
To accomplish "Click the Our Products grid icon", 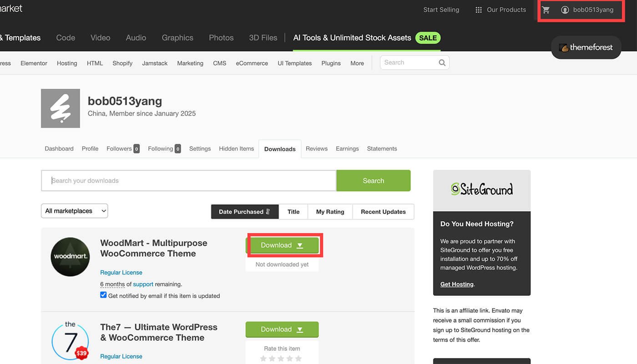I will click(478, 10).
